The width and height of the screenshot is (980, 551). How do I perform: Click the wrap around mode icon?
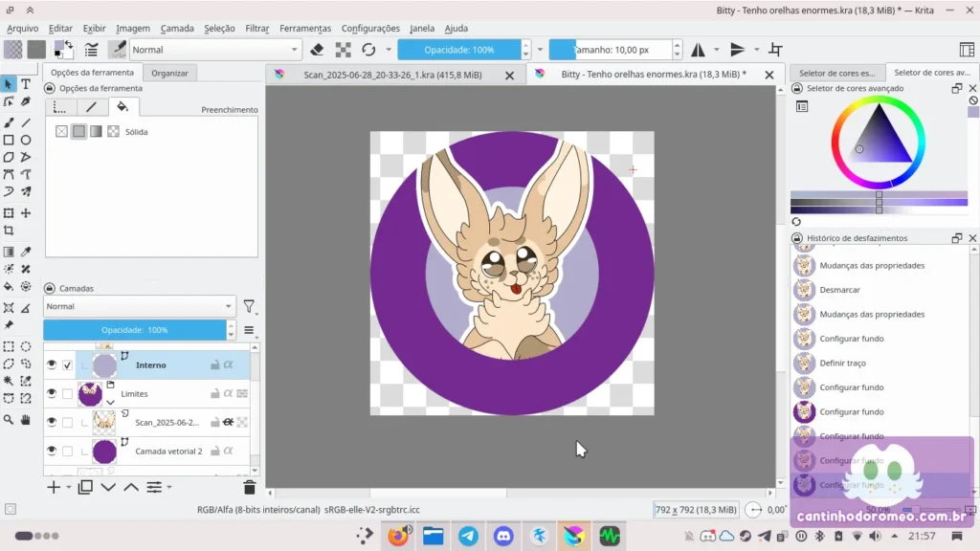point(775,50)
